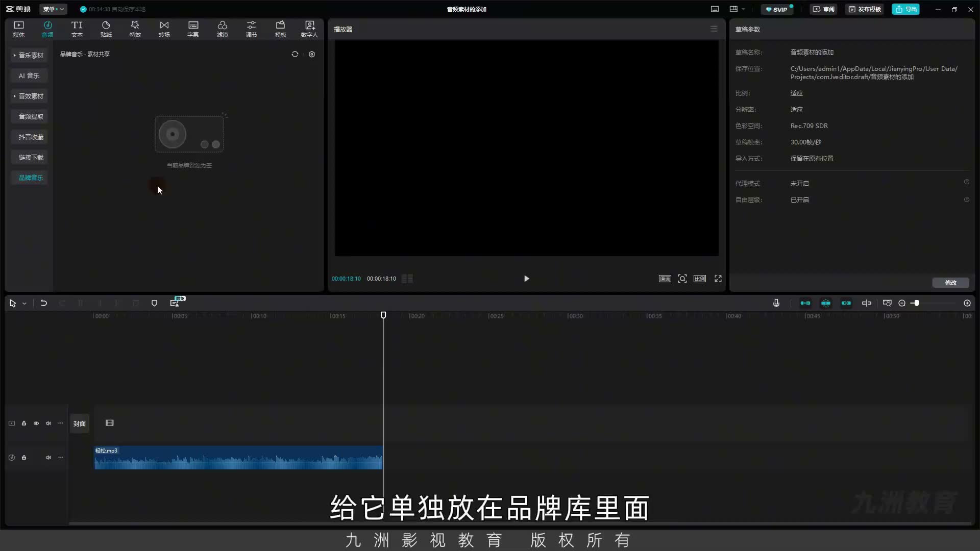Viewport: 980px width, 551px height.
Task: Toggle the preview axis
Action: coord(867,303)
